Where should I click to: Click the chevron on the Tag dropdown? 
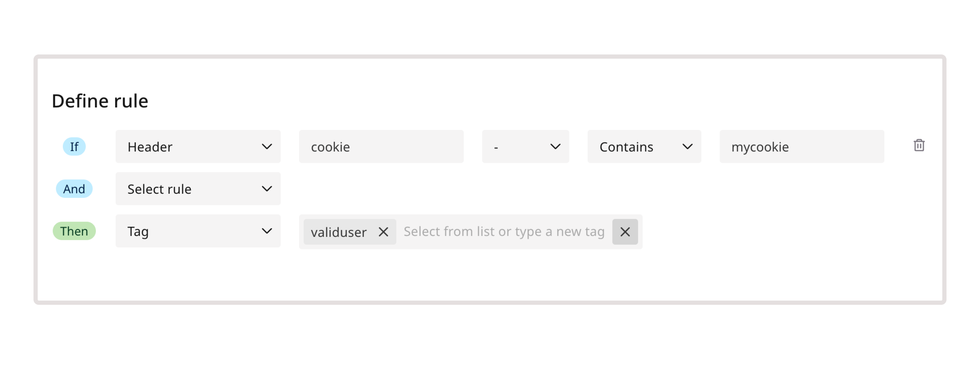(268, 231)
